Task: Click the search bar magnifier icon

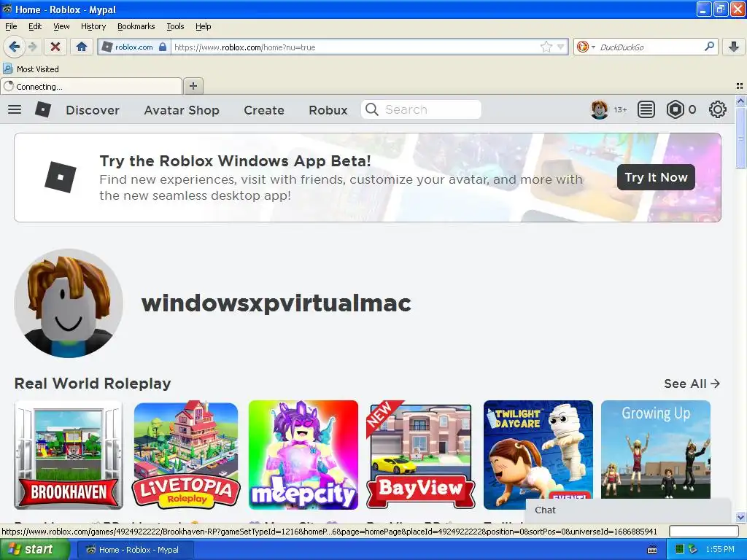Action: pyautogui.click(x=709, y=47)
